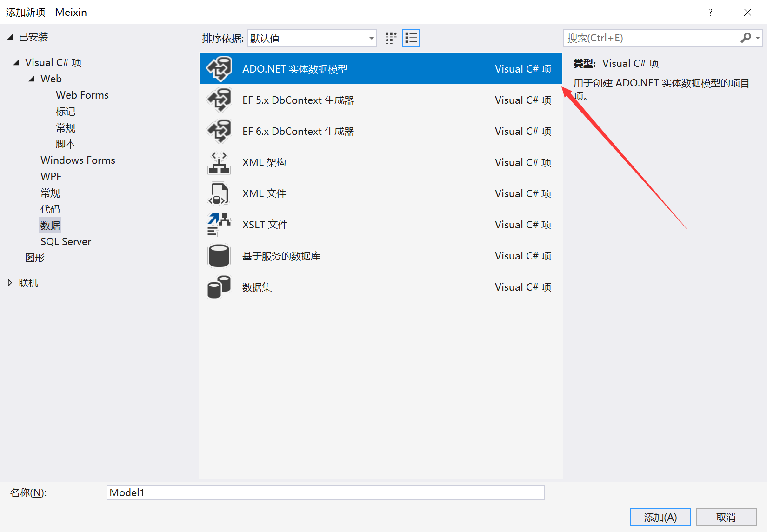Viewport: 767px width, 532px height.
Task: Select the WPF category
Action: click(51, 176)
